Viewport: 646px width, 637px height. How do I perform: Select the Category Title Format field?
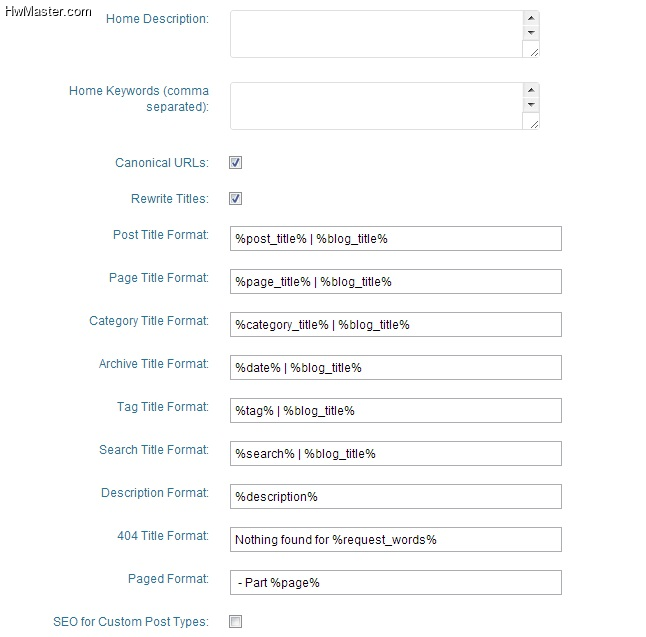(x=396, y=325)
